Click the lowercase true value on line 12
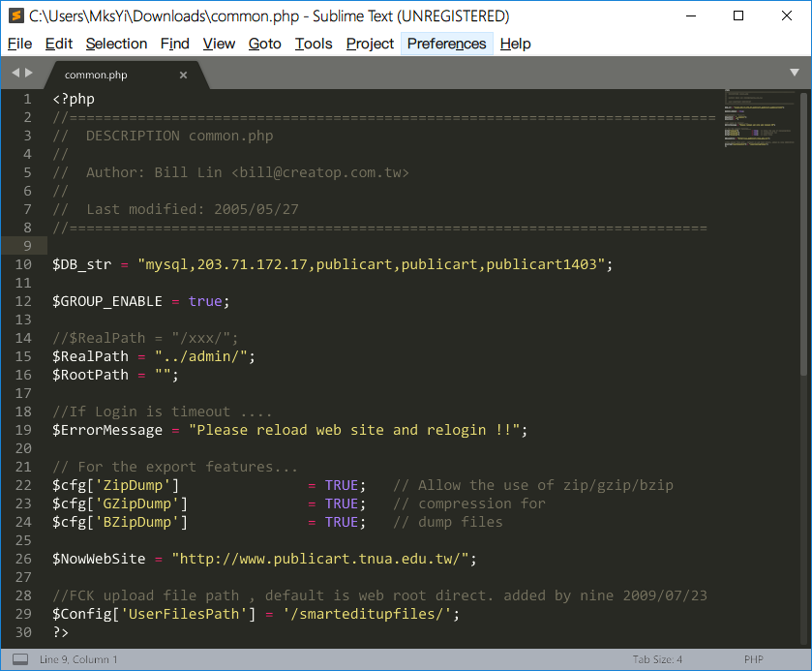This screenshot has width=812, height=671. [x=205, y=301]
